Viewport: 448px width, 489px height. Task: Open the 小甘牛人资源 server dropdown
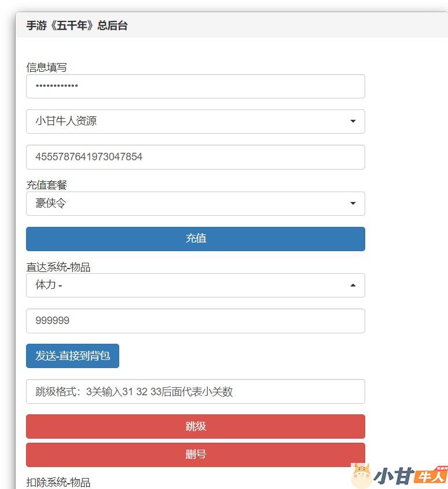tap(195, 122)
